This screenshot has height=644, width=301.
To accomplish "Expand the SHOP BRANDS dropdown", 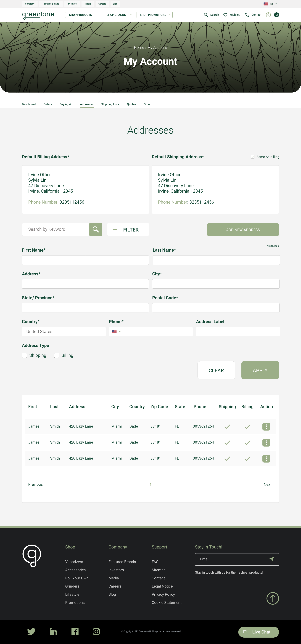I will 118,15.
